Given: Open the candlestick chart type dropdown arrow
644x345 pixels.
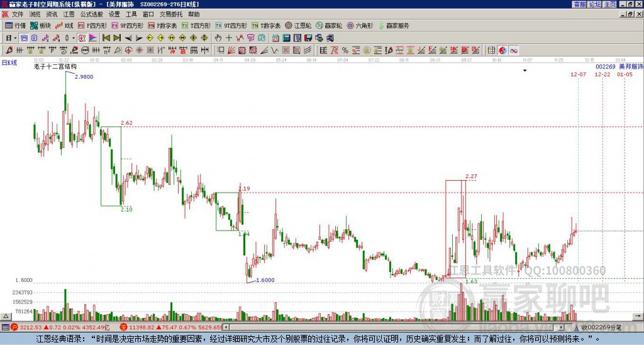Looking at the screenshot, I should tap(74, 38).
